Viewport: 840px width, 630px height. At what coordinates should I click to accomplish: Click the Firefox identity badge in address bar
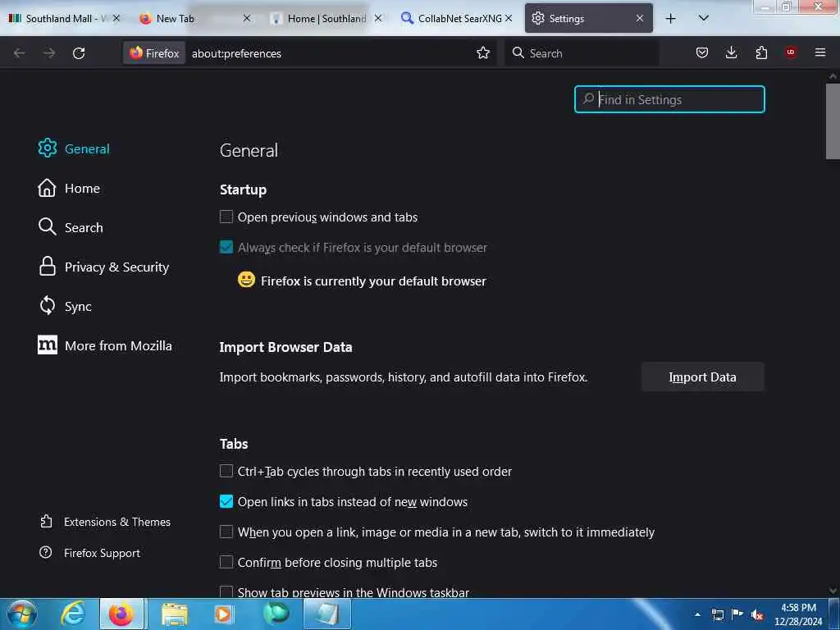(154, 53)
